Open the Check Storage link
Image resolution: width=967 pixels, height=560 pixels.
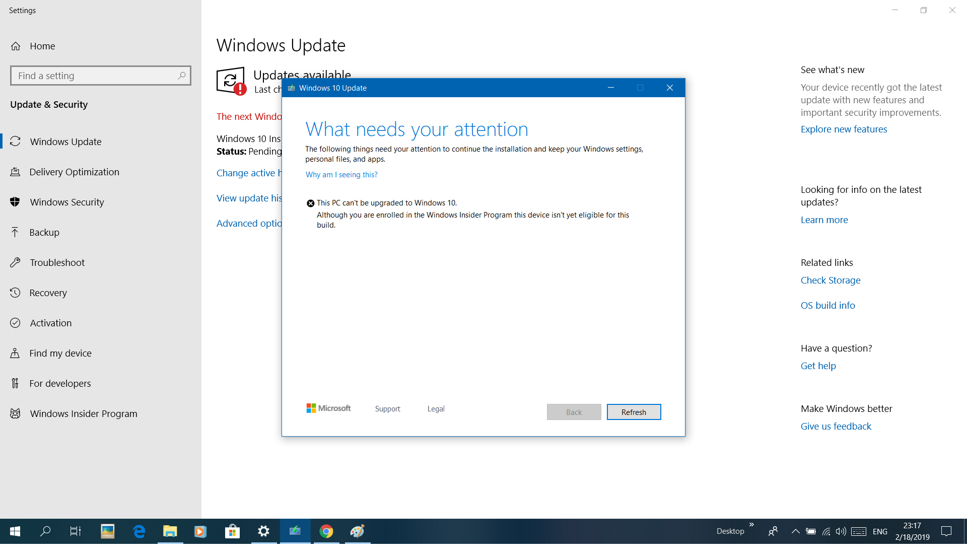click(x=831, y=281)
